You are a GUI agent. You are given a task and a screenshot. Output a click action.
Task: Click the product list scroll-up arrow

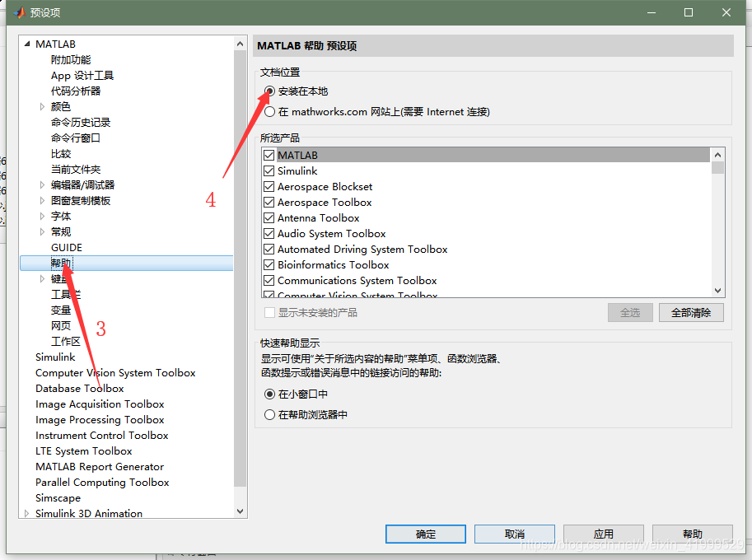tap(717, 155)
